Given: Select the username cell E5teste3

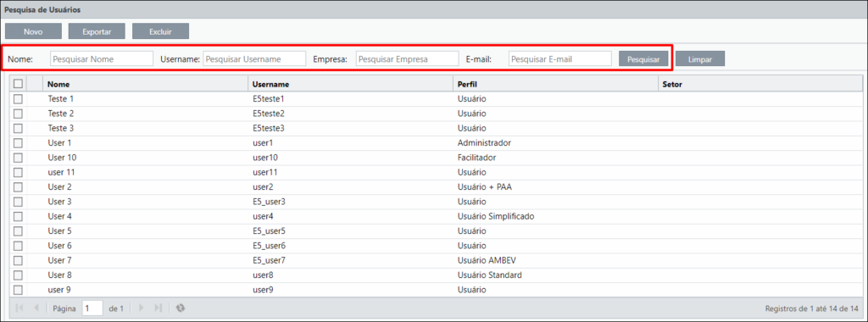Looking at the screenshot, I should click(x=269, y=128).
